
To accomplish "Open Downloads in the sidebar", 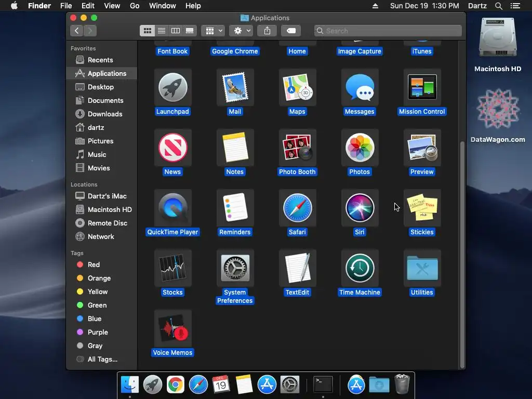I will pos(102,114).
